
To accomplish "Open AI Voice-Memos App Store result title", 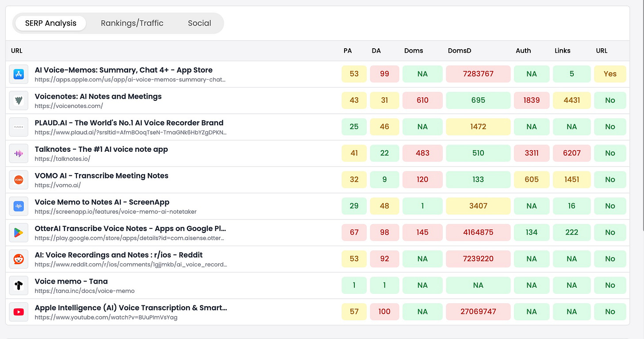I will (x=123, y=70).
